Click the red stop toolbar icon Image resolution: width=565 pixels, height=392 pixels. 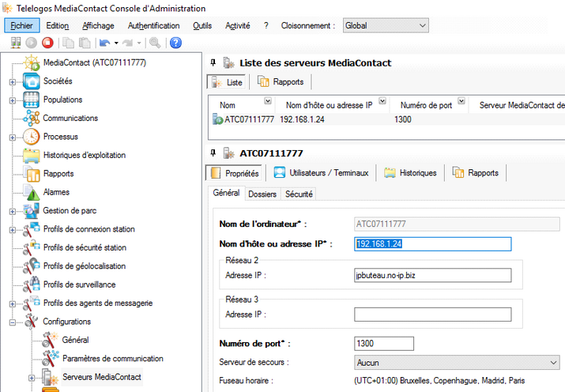[x=47, y=43]
